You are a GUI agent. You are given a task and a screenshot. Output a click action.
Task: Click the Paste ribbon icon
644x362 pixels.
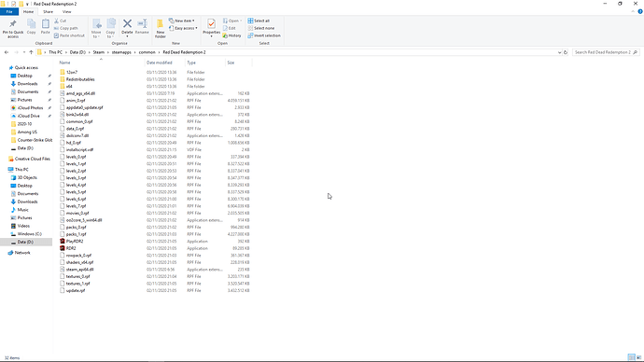point(45,24)
